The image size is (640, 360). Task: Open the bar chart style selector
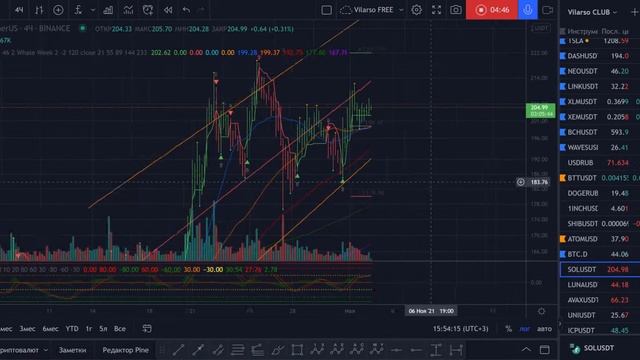[x=39, y=10]
